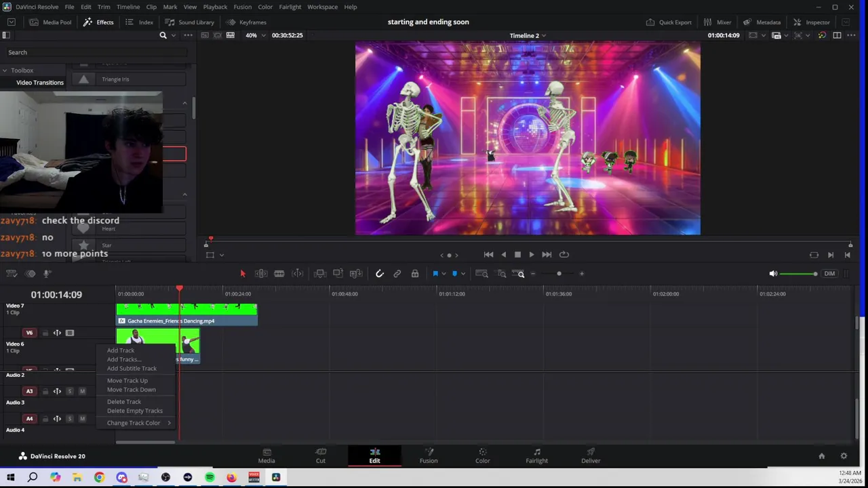868x488 pixels.
Task: Click the viewer scrubber bar playhead
Action: pos(210,239)
